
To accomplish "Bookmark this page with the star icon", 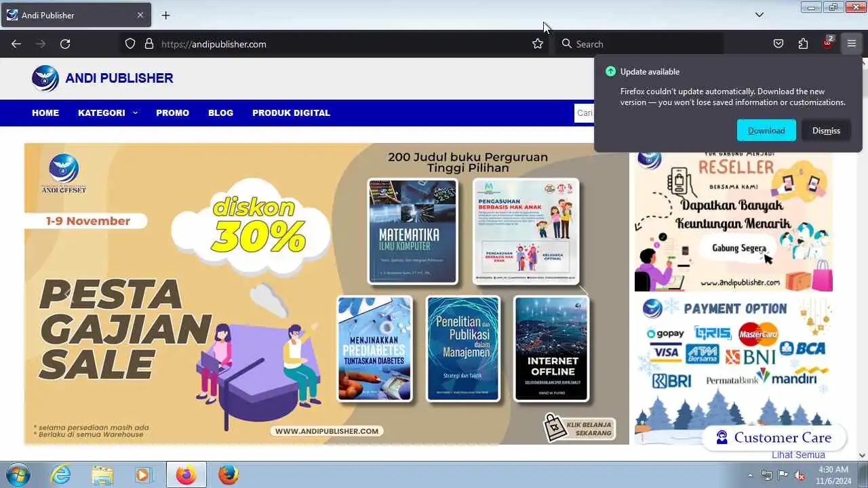I will click(x=538, y=44).
